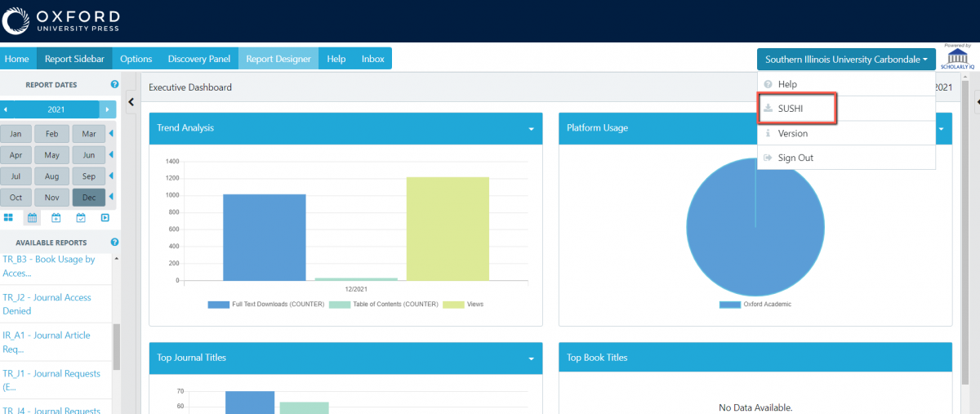Select the four-square grid icon below months
Screen dimensions: 980x414
(8, 218)
